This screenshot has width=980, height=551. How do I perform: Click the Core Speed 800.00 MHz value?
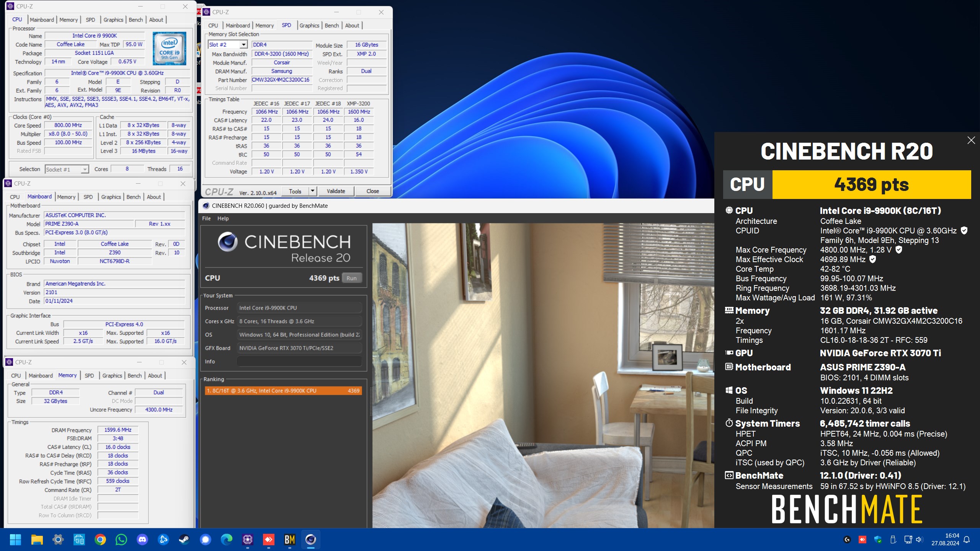(68, 126)
